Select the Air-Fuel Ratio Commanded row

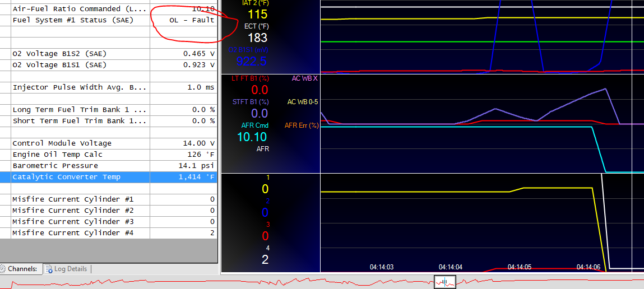(108, 8)
